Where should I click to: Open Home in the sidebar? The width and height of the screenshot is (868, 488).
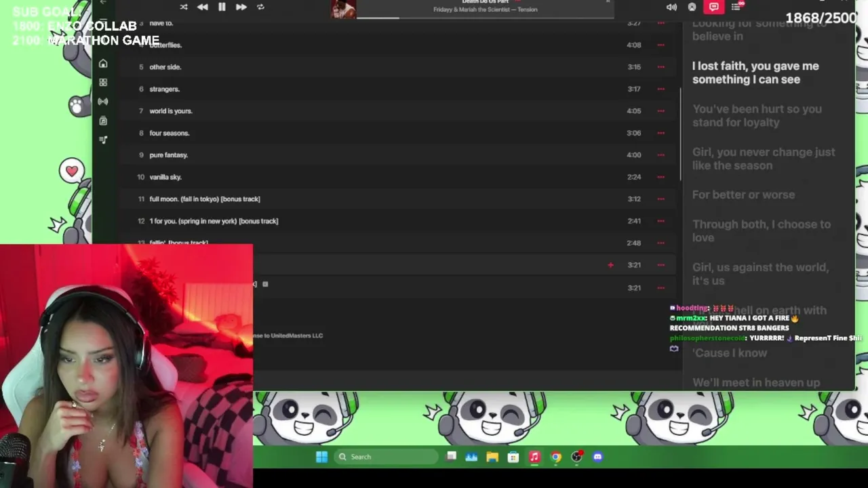coord(103,64)
